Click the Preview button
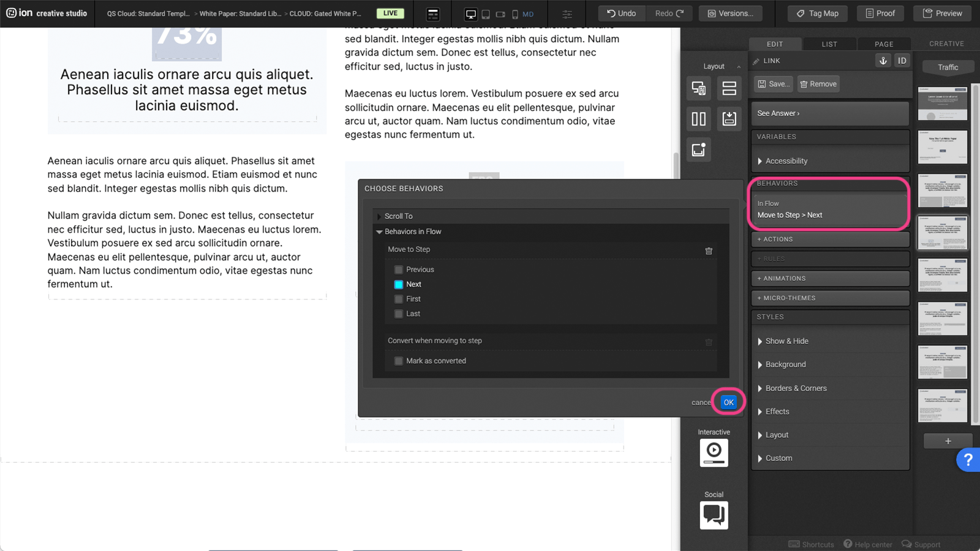 [x=942, y=13]
